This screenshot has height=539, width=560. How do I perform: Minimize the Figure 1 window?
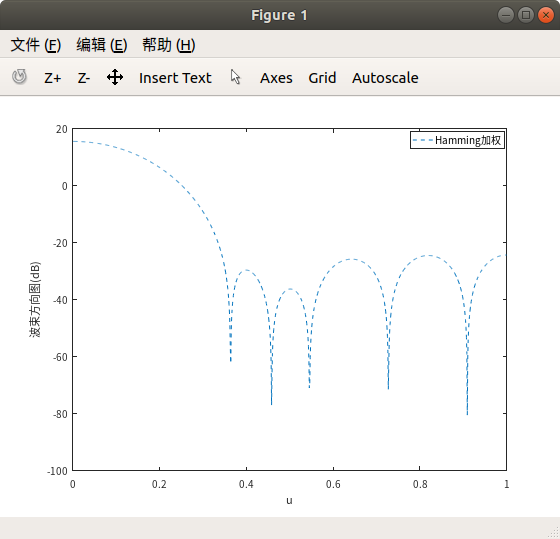(505, 15)
